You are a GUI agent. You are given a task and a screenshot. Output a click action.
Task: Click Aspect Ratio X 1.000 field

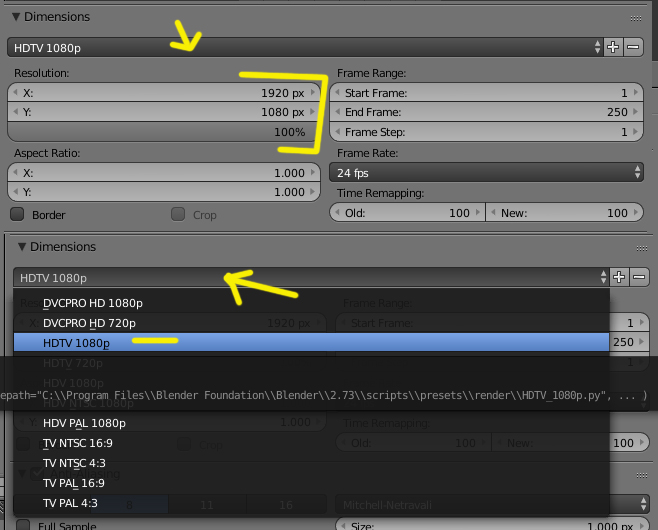pos(164,172)
